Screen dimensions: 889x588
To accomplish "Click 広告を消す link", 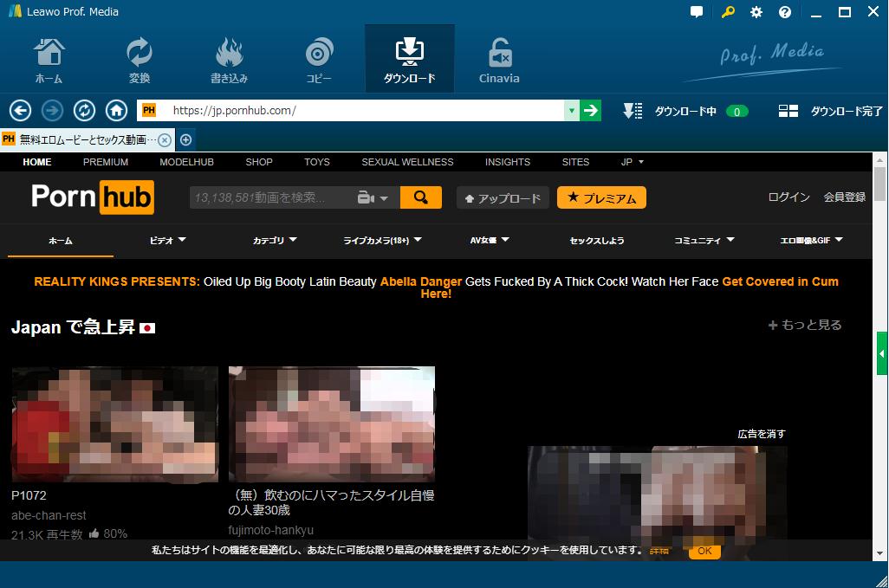I will click(x=762, y=434).
